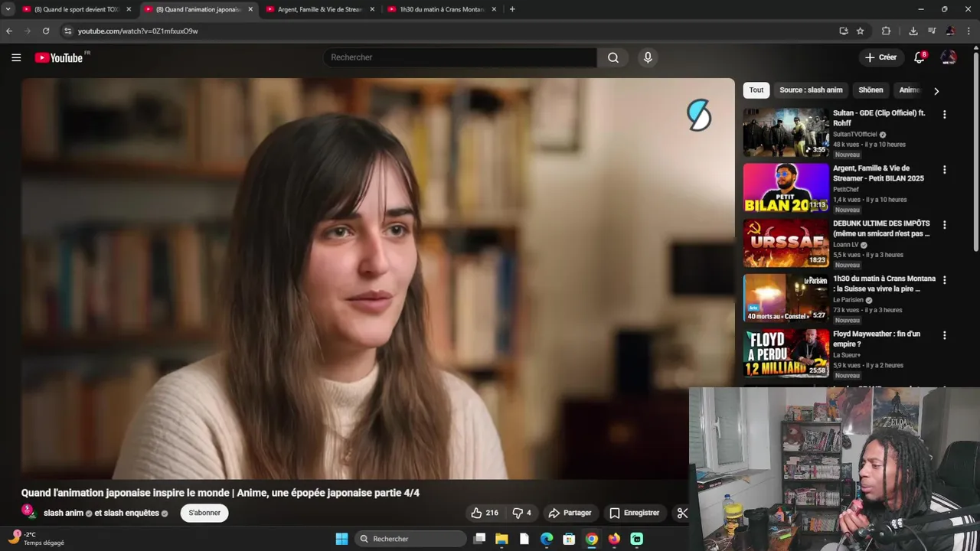Click the magnifier search button

click(613, 57)
